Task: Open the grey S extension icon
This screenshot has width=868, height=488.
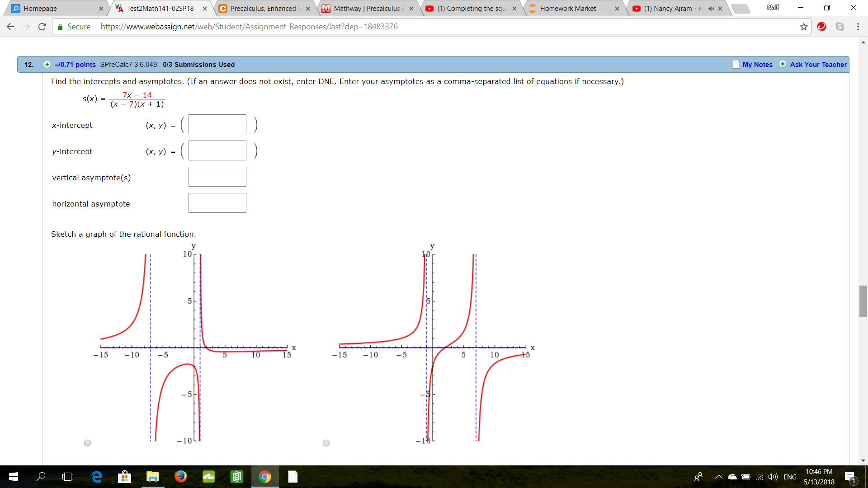Action: (x=840, y=27)
